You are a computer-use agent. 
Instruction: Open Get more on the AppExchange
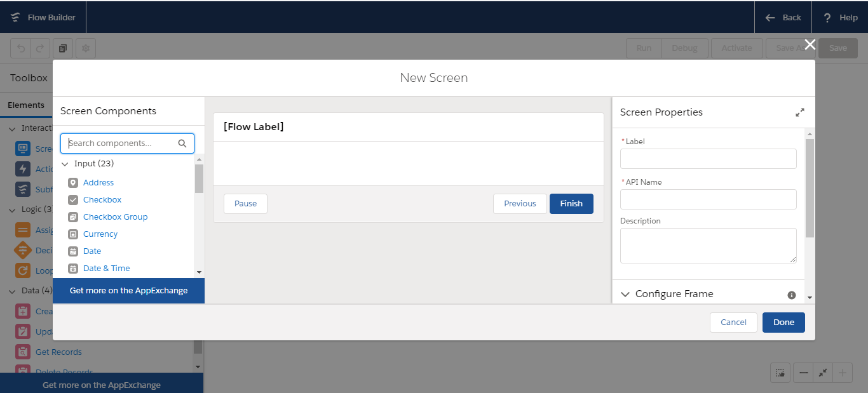(x=128, y=291)
